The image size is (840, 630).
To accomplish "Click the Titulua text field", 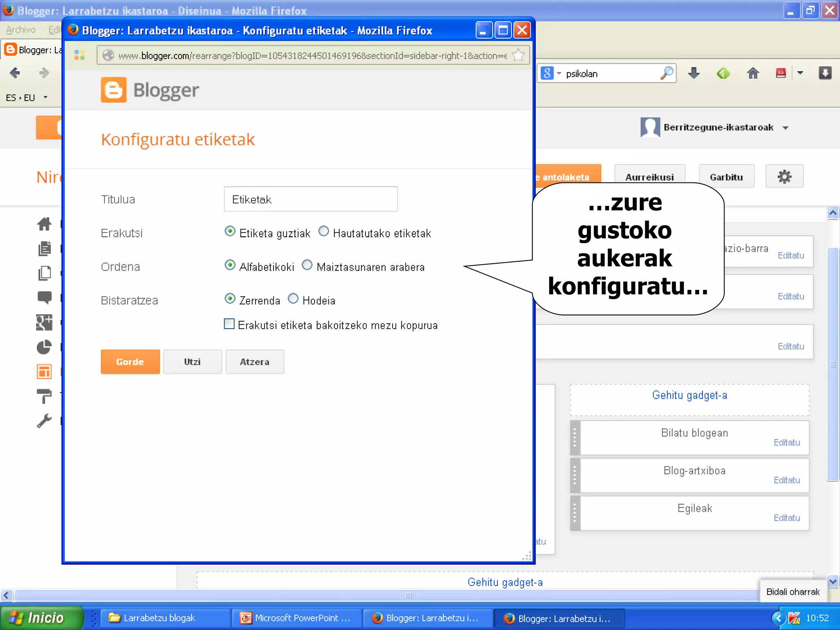I will pyautogui.click(x=310, y=199).
